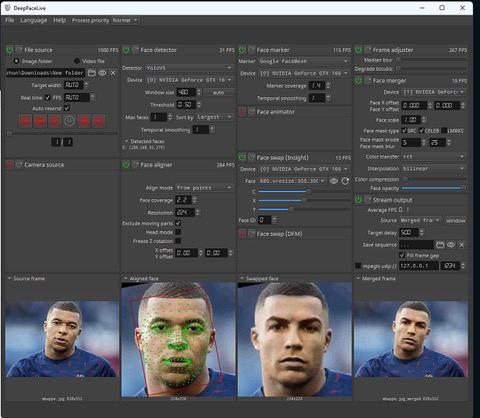The height and width of the screenshot is (418, 480).
Task: Open the Face detector Device dropdown
Action: click(189, 80)
